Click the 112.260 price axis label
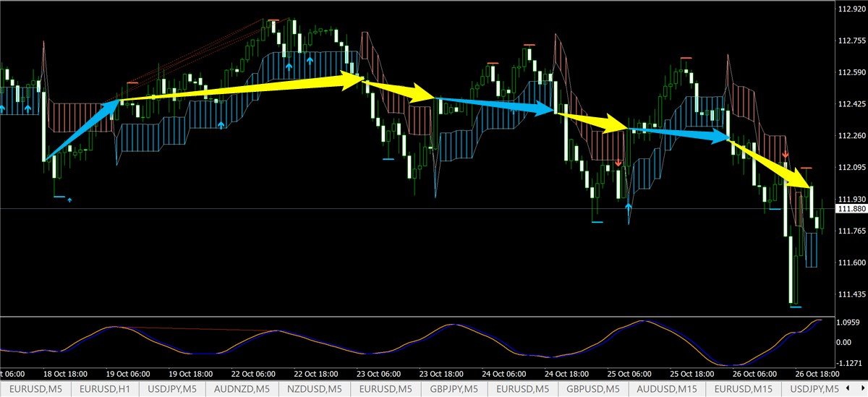 tap(851, 136)
